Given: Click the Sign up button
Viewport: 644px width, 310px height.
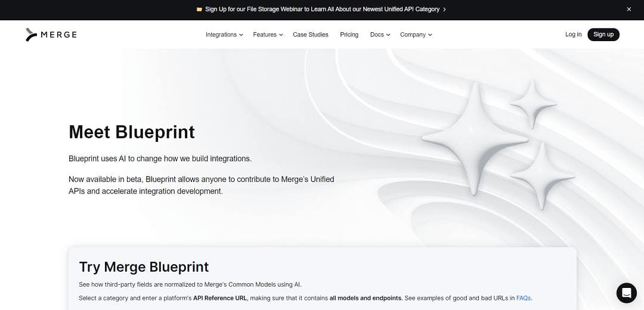Looking at the screenshot, I should coord(603,35).
